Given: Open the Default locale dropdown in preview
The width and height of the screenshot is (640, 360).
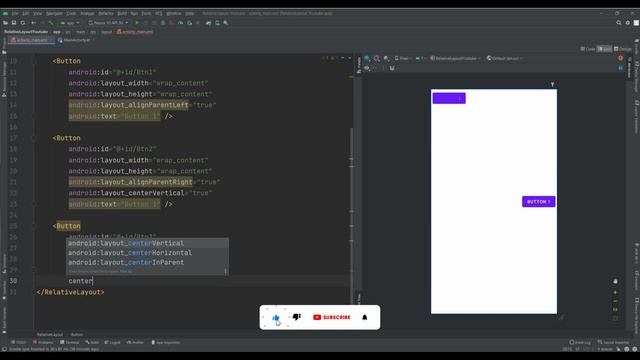Looking at the screenshot, I should 504,58.
